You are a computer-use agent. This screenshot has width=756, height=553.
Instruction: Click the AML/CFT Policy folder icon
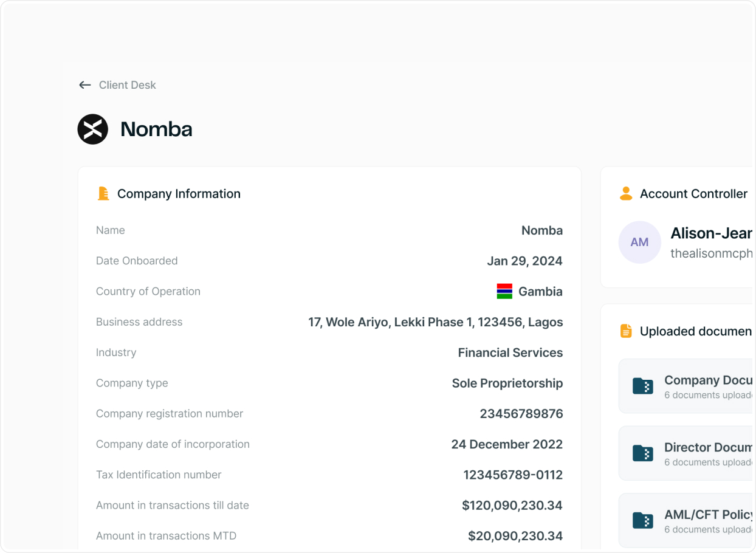(x=643, y=520)
